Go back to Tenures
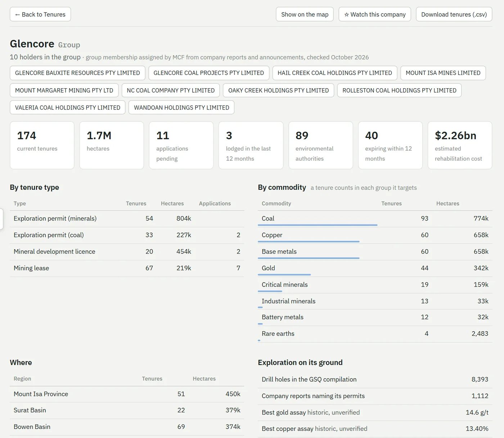Viewport: 504px width, 438px height. tap(40, 14)
